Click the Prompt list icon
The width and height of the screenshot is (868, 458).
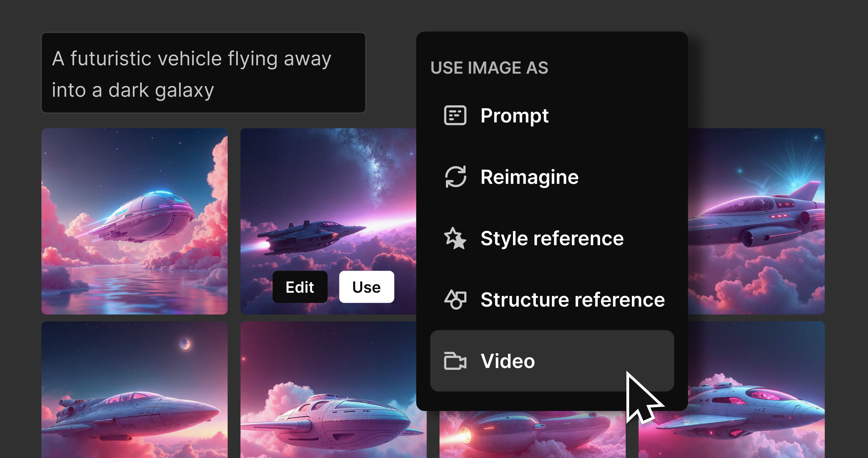click(455, 116)
